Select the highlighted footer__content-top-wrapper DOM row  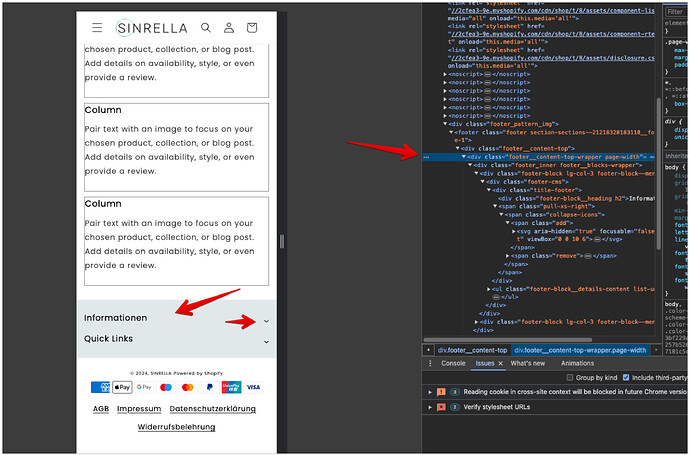539,157
